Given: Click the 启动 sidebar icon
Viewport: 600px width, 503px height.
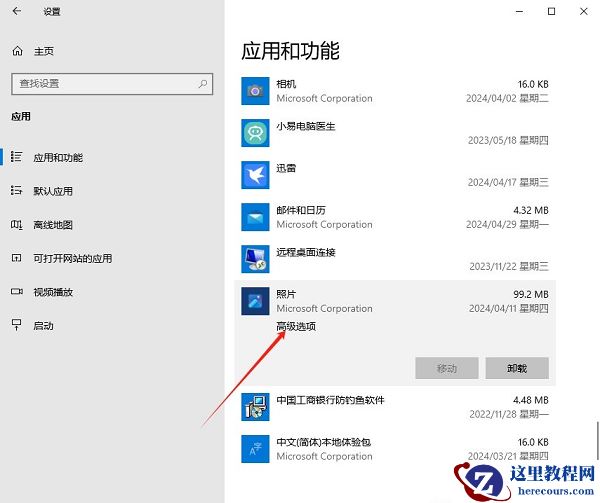Looking at the screenshot, I should tap(16, 325).
